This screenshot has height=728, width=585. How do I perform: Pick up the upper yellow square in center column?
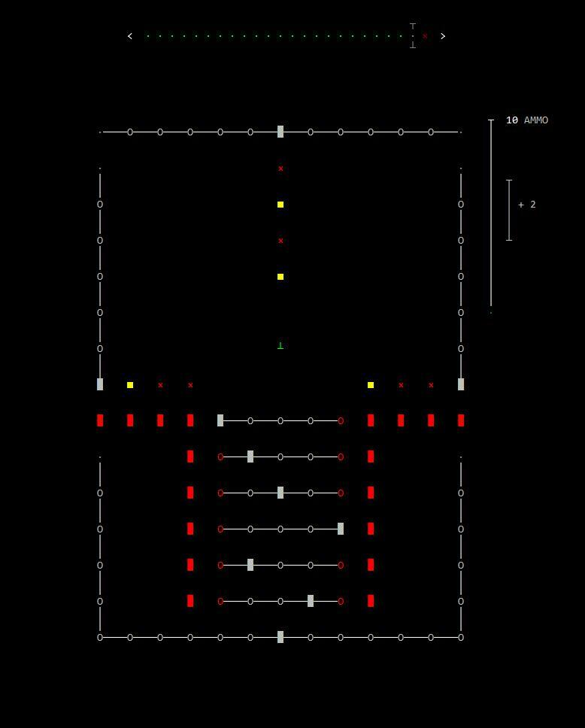280,205
